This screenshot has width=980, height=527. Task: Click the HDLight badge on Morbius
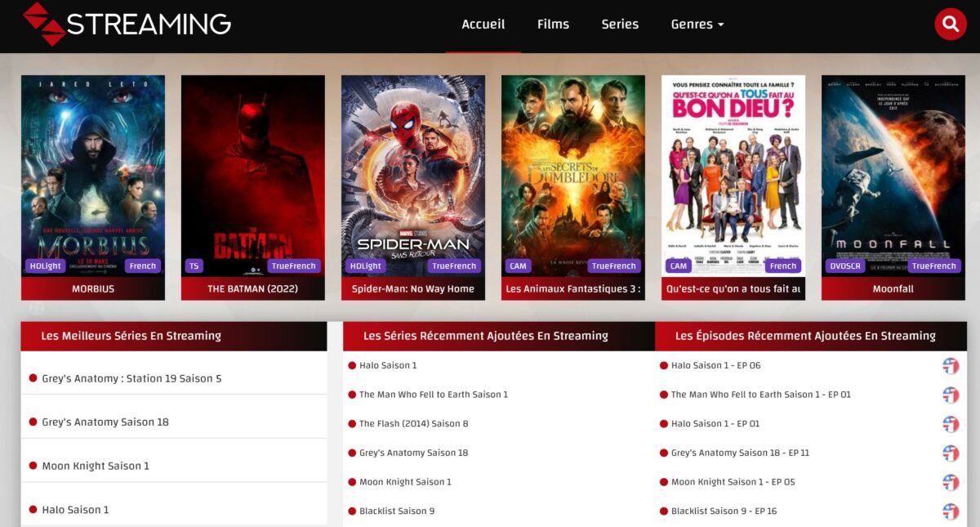coord(46,266)
